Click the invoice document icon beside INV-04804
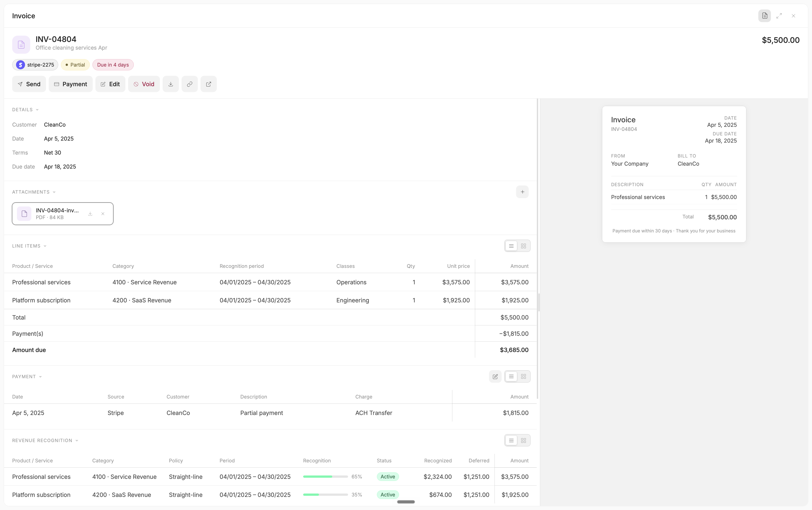Image resolution: width=812 pixels, height=510 pixels. pyautogui.click(x=21, y=44)
